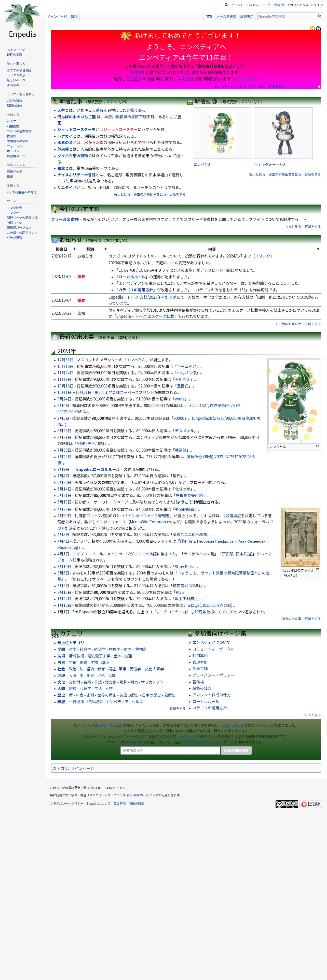
Task: Open the 天丼 new article link
Action: (61, 110)
